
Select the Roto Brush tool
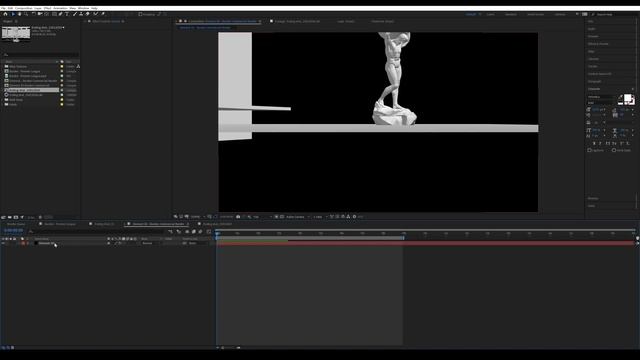pyautogui.click(x=95, y=14)
